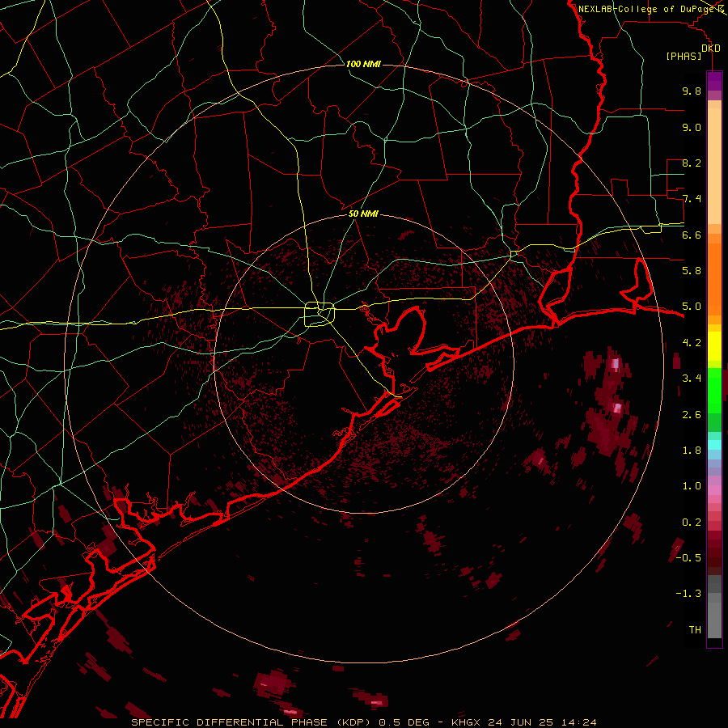
Task: Click the 4.2 scale value
Action: (x=692, y=342)
